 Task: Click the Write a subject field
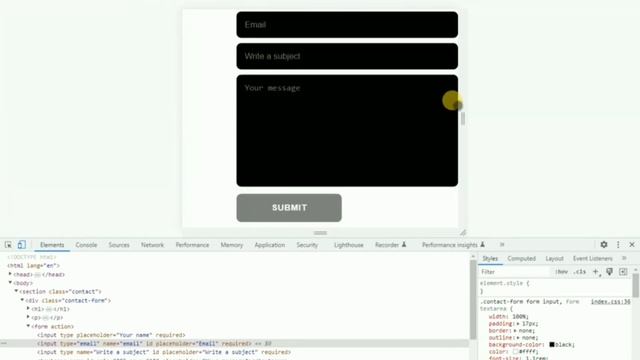[347, 56]
